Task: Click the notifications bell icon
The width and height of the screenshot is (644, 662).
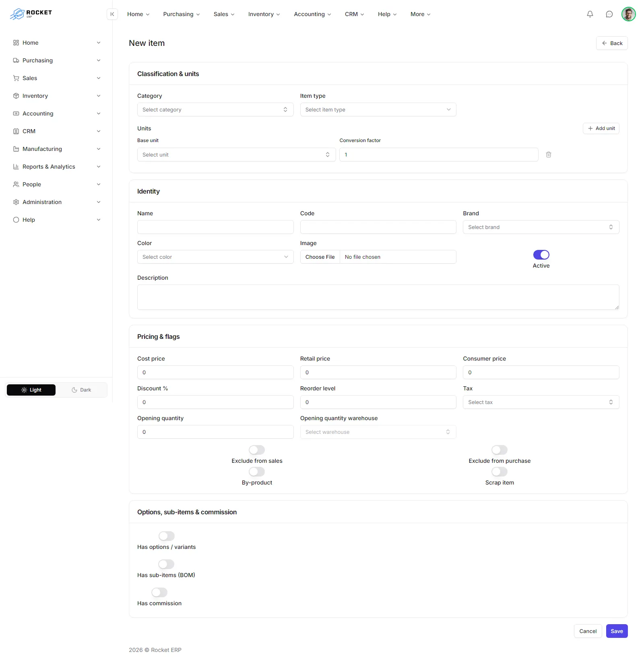Action: (590, 14)
